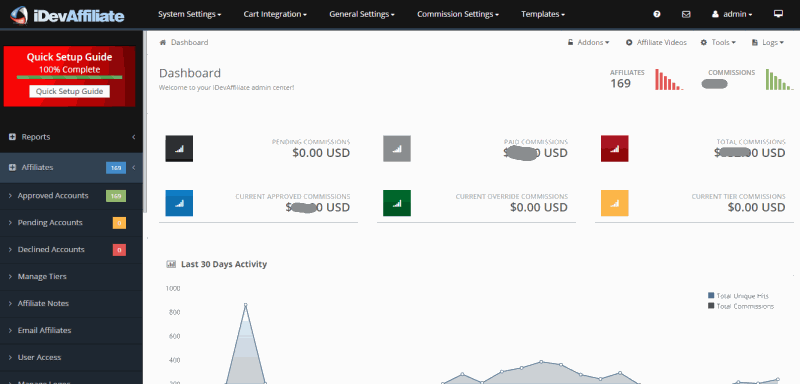Open the Addons dropdown
This screenshot has height=384, width=800.
point(589,42)
